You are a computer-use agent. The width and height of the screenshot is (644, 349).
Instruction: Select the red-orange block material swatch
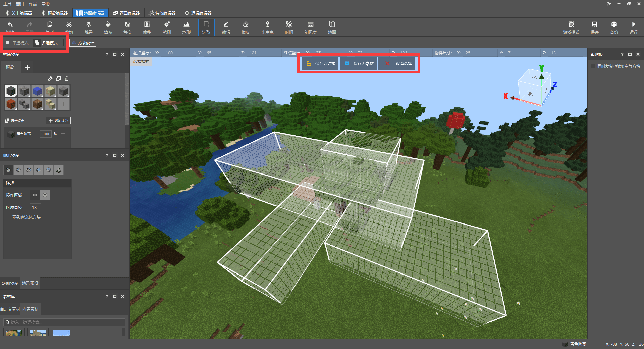11,104
